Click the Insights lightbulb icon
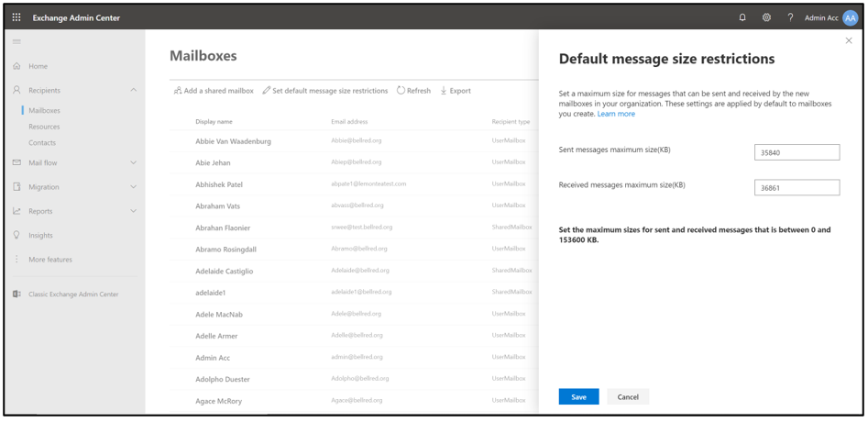This screenshot has width=868, height=422. click(16, 235)
